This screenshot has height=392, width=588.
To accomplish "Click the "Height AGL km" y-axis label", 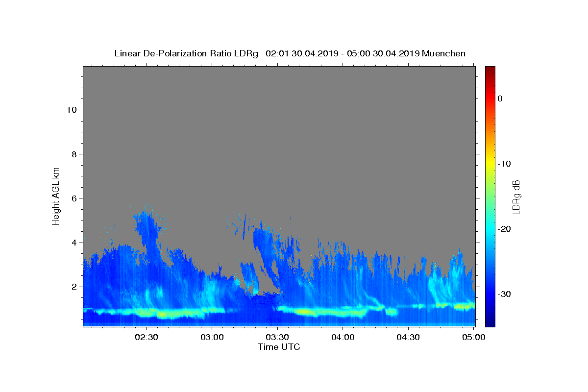I will [x=56, y=196].
